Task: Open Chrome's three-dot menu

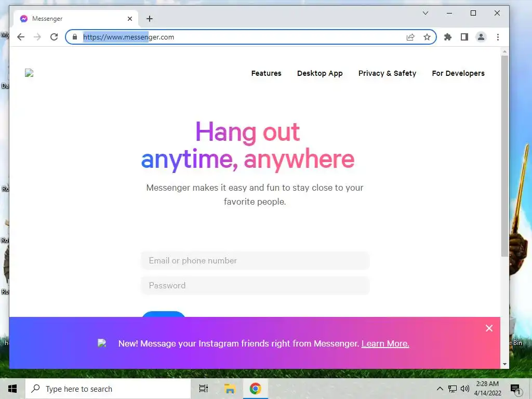Action: [498, 37]
